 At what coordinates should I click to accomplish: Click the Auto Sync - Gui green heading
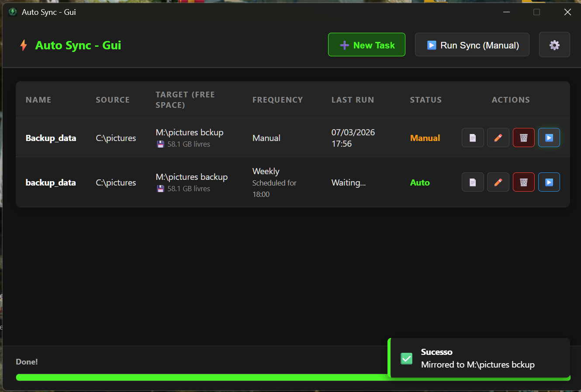78,45
